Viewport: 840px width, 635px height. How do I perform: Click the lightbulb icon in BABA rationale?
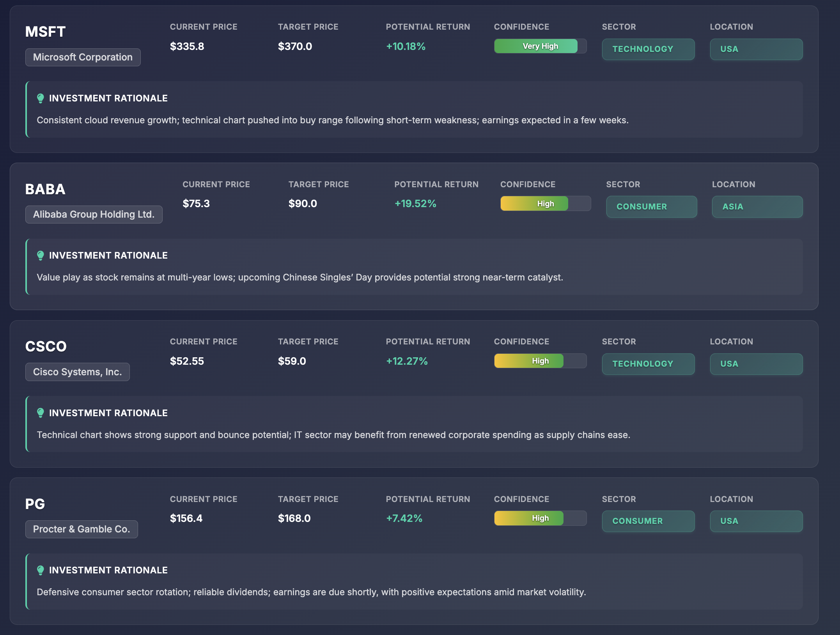pyautogui.click(x=40, y=255)
